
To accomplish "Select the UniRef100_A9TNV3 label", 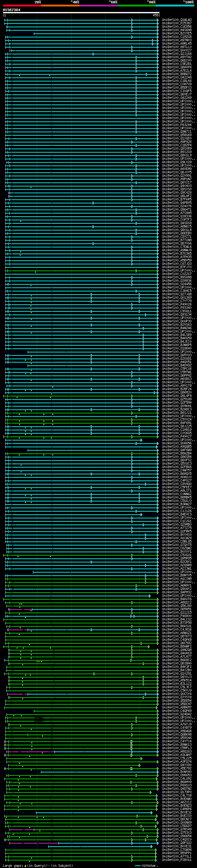I will tap(177, 40).
